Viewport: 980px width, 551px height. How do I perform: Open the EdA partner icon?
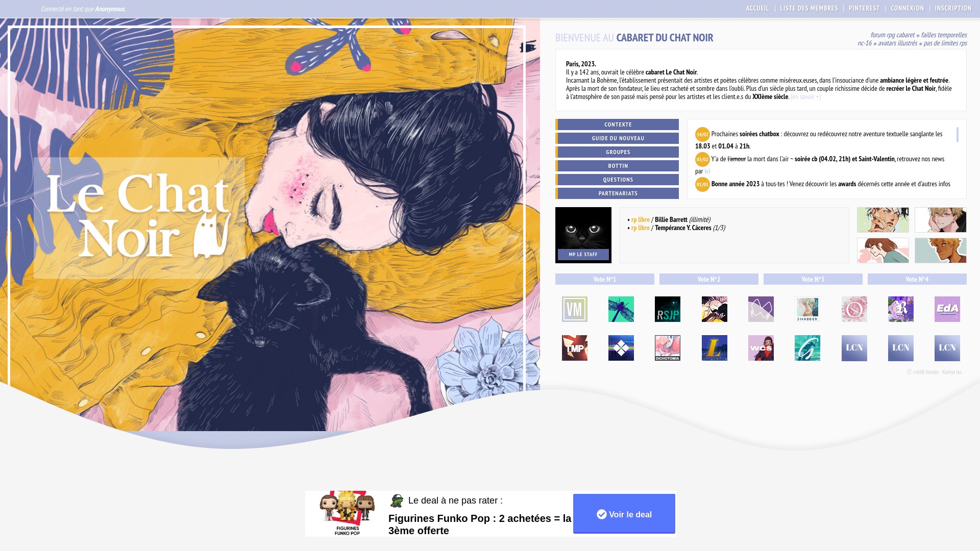(x=947, y=309)
